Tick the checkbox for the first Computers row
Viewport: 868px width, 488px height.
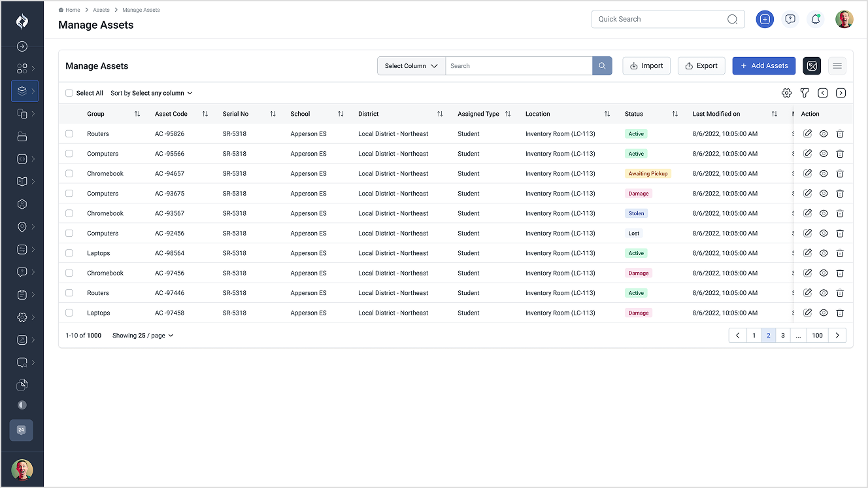(69, 153)
